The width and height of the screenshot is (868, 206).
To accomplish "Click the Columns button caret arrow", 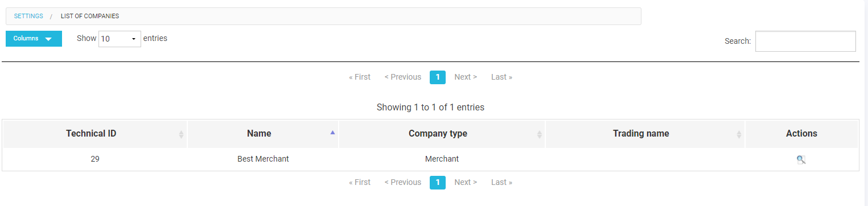I will tap(48, 39).
